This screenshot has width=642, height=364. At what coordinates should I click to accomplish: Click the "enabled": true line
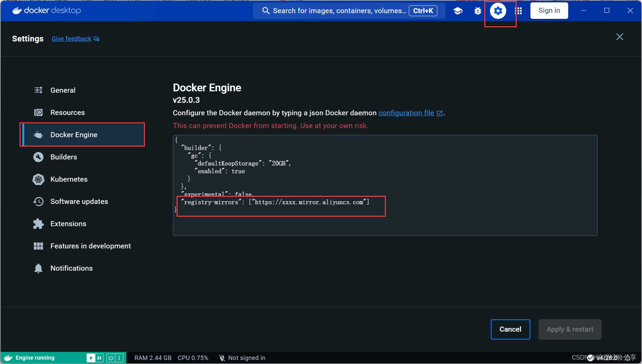220,171
